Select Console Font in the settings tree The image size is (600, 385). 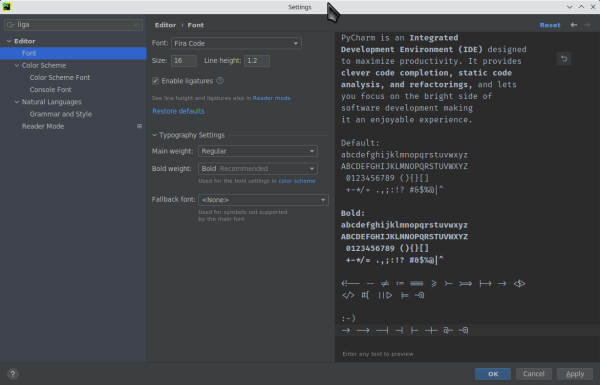click(51, 90)
